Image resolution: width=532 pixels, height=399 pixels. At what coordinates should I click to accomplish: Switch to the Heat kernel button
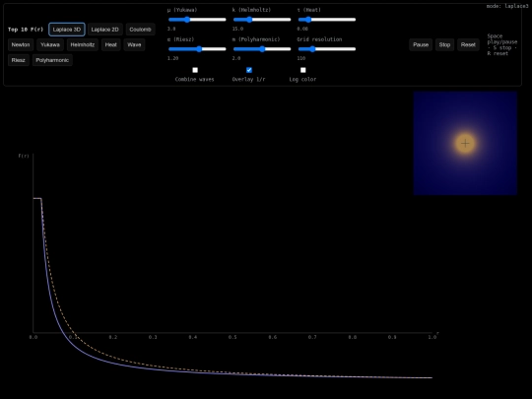111,44
